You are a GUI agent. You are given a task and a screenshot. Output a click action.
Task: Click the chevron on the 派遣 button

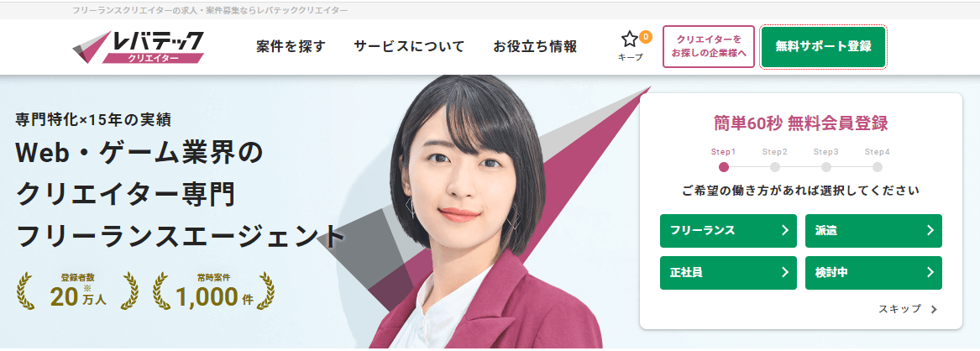point(930,230)
